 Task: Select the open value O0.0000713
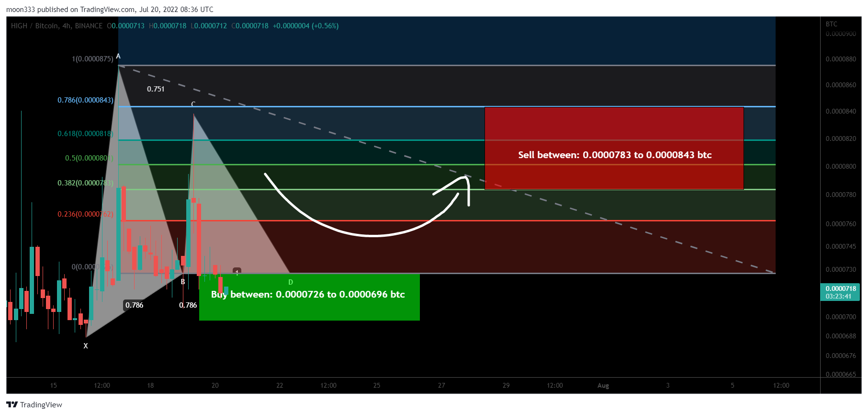point(125,26)
